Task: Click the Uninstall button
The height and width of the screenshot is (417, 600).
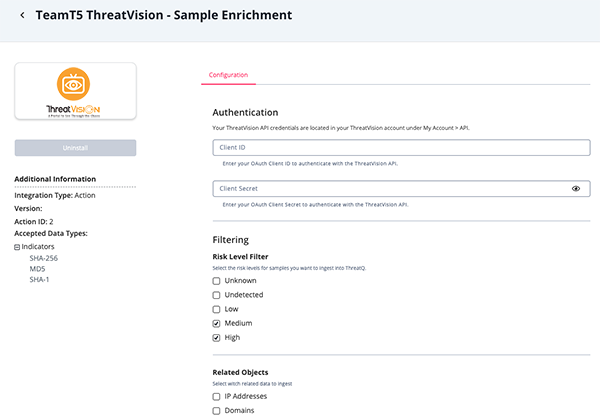Action: [76, 148]
